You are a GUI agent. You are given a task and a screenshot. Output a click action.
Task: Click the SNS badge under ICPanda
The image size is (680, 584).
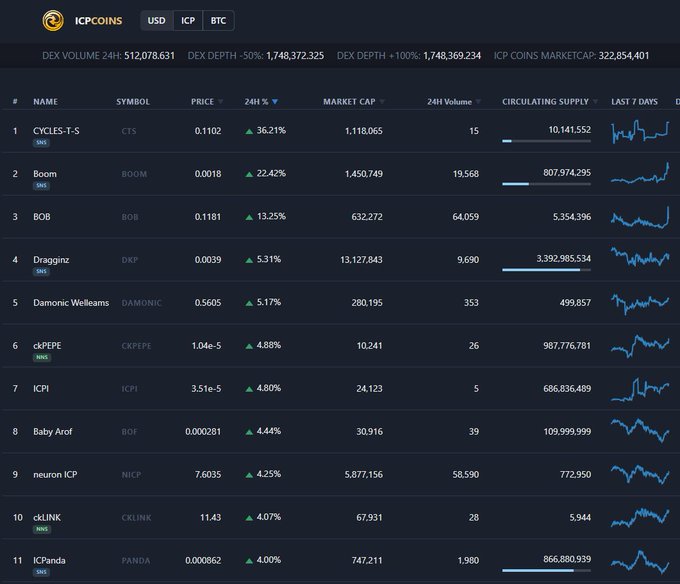click(x=41, y=572)
